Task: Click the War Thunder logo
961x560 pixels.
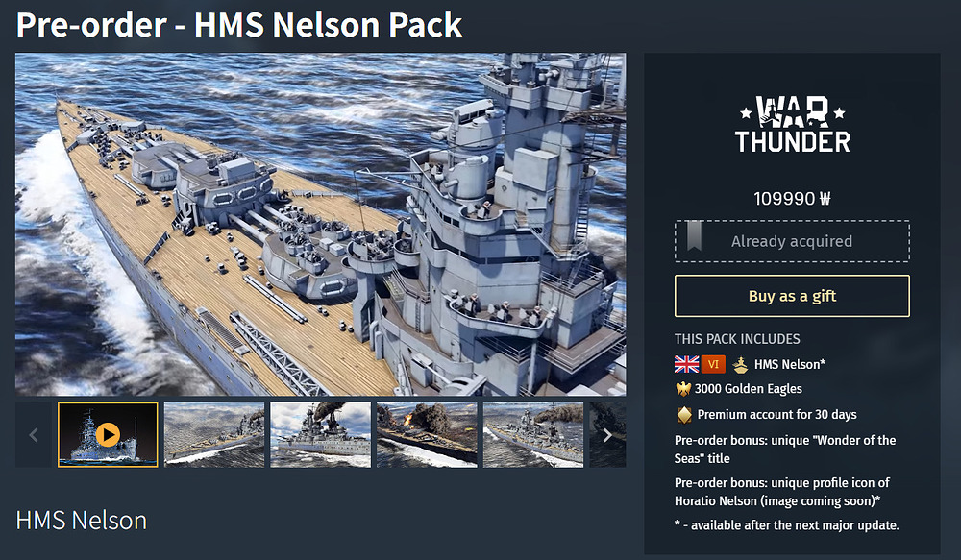Action: pyautogui.click(x=792, y=124)
